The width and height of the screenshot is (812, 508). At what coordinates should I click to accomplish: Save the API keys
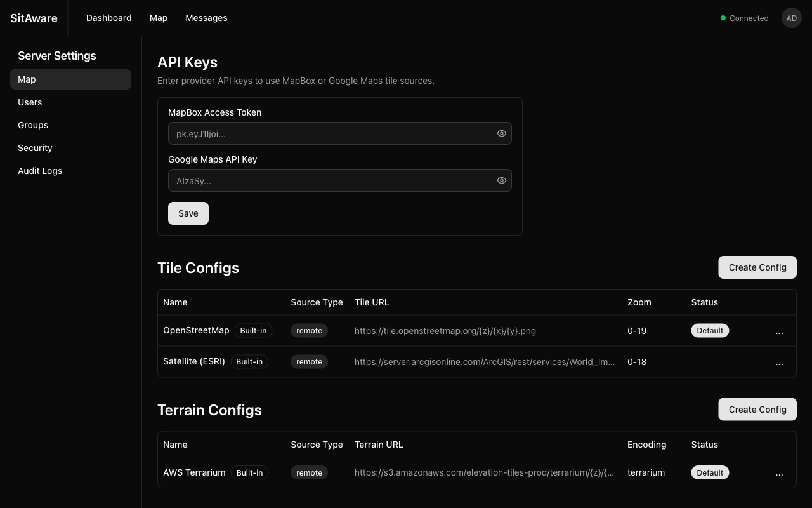[x=188, y=213]
